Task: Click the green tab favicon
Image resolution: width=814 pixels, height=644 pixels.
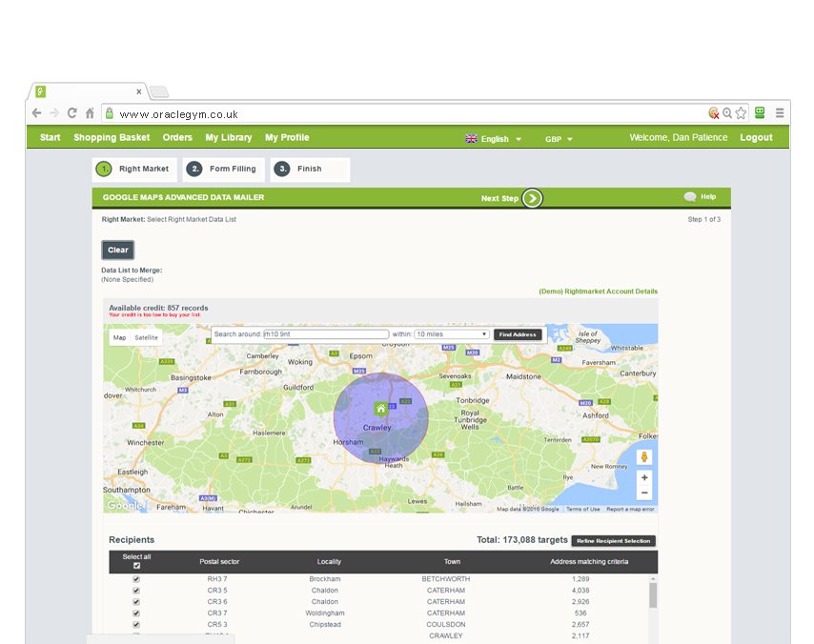Action: point(40,91)
